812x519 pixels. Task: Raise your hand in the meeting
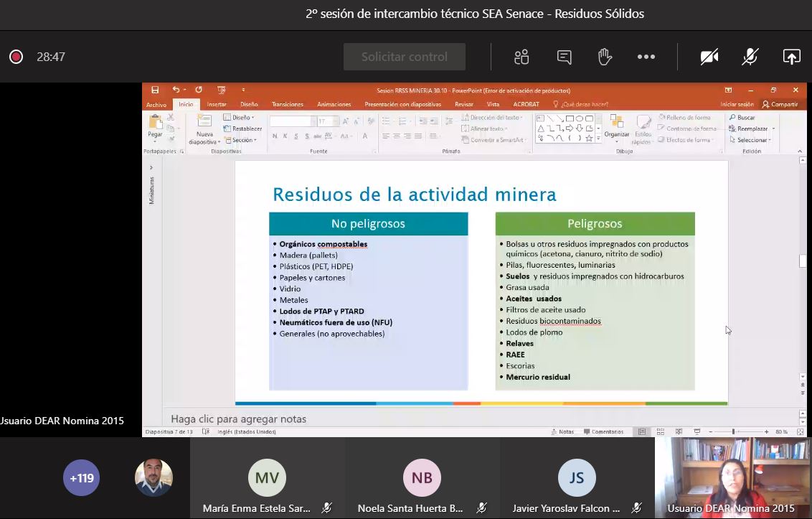tap(605, 57)
